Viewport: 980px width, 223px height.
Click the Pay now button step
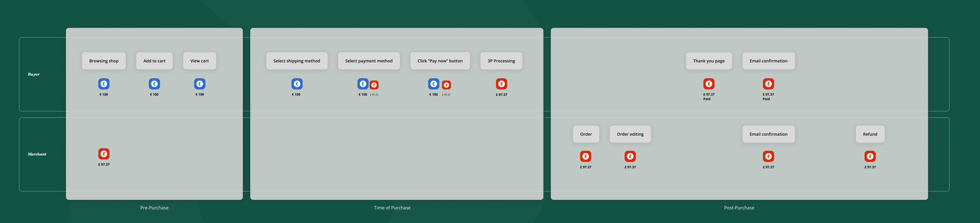tap(440, 61)
